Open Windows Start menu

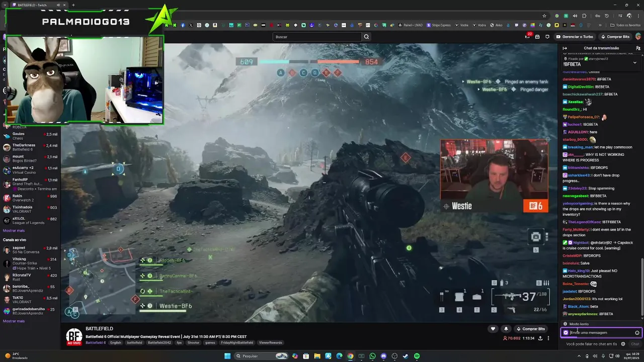(x=227, y=356)
